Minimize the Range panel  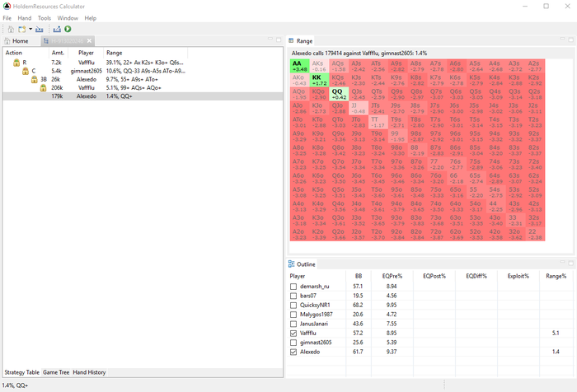click(562, 39)
